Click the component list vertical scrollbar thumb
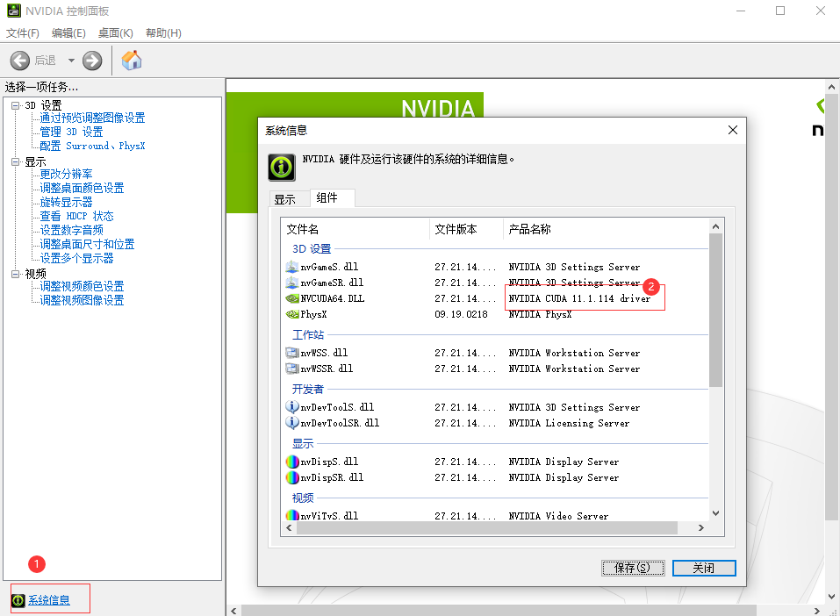This screenshot has height=616, width=840. pos(715,310)
